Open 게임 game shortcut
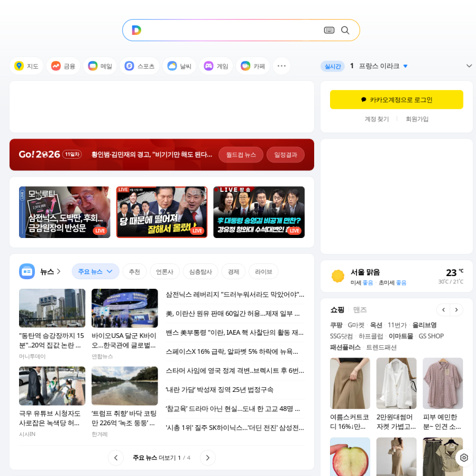This screenshot has height=476, width=476. pos(216,66)
